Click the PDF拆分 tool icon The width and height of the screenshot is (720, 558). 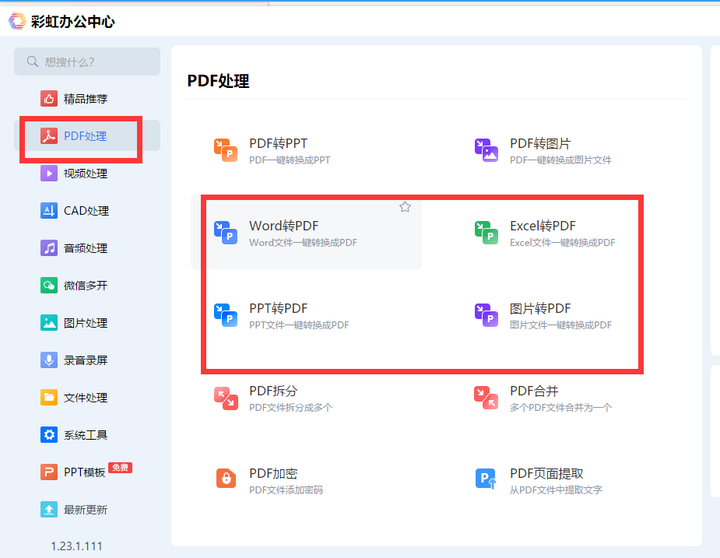(225, 398)
